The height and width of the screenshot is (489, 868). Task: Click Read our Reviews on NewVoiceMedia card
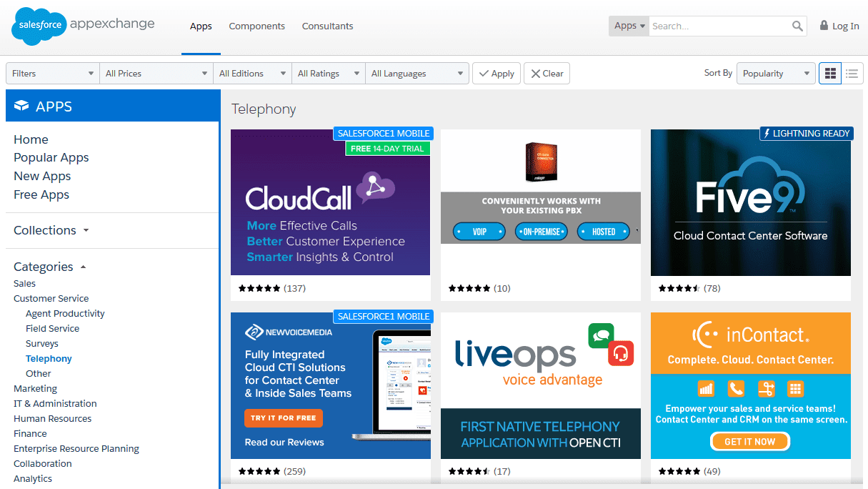pos(284,442)
